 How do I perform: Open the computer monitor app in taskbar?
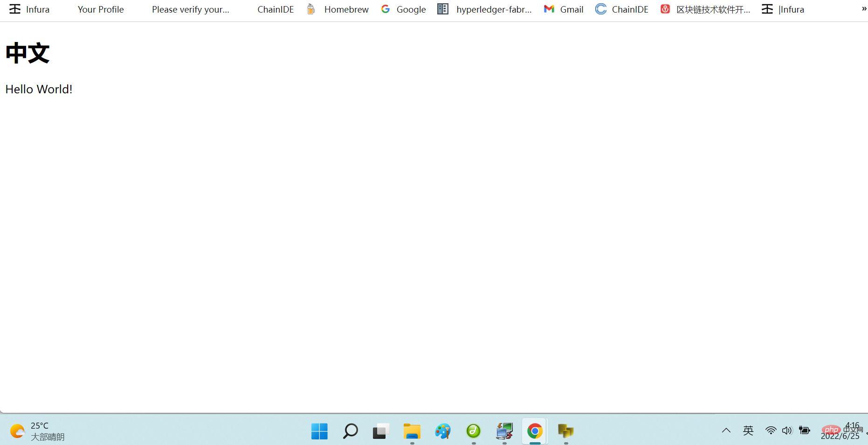pos(504,431)
